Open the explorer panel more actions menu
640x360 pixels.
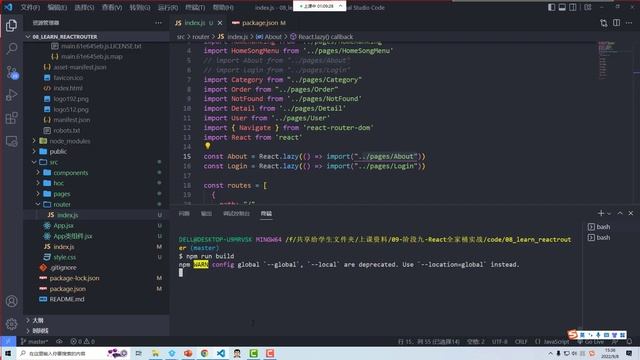[x=158, y=23]
